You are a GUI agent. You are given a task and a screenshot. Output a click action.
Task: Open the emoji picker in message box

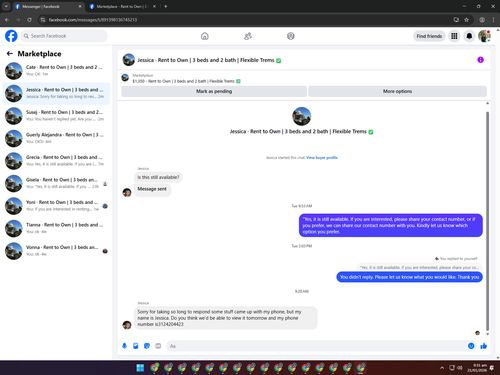(x=471, y=346)
